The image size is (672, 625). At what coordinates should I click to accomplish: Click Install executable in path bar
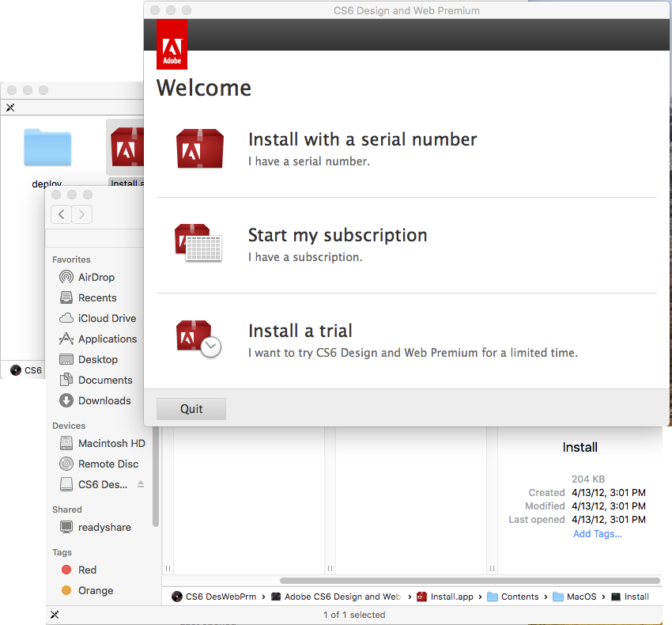[630, 597]
